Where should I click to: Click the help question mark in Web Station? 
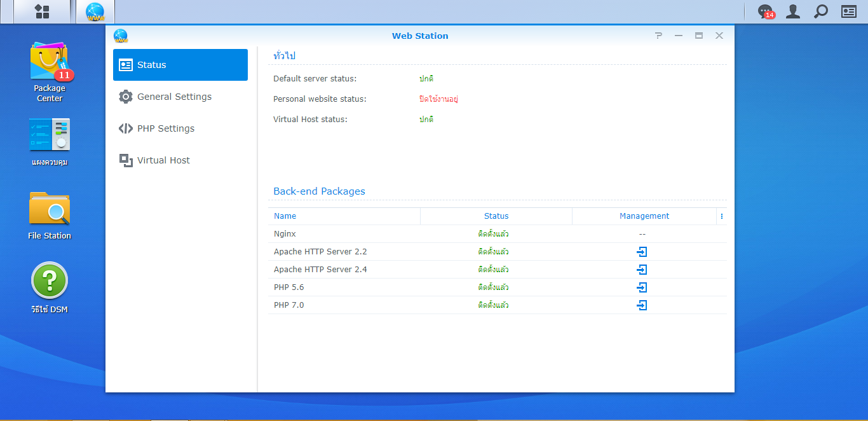(658, 36)
